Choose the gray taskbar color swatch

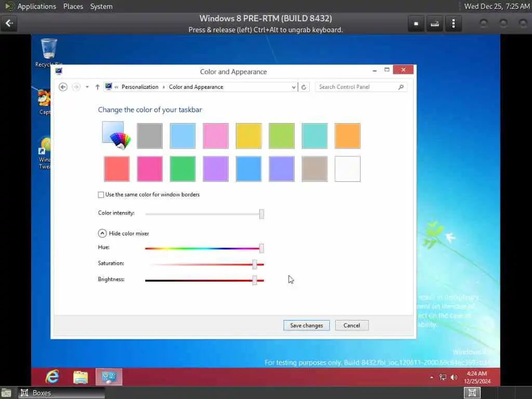(x=150, y=136)
